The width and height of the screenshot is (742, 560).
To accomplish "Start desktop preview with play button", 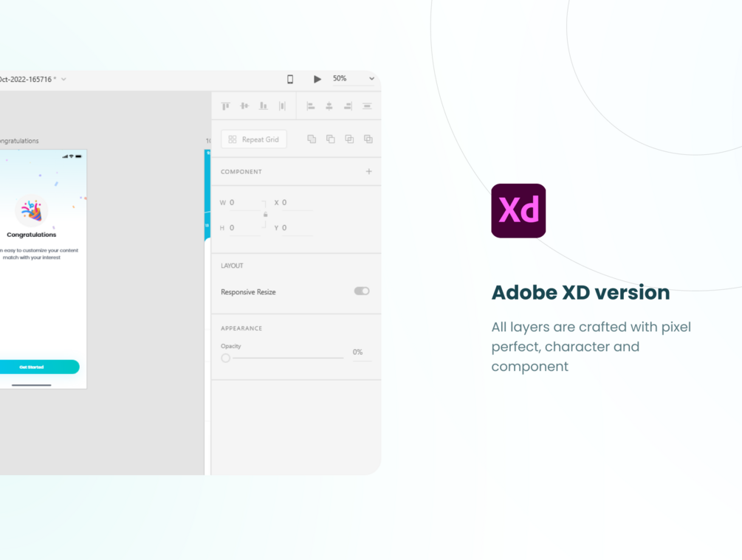I will (x=317, y=79).
